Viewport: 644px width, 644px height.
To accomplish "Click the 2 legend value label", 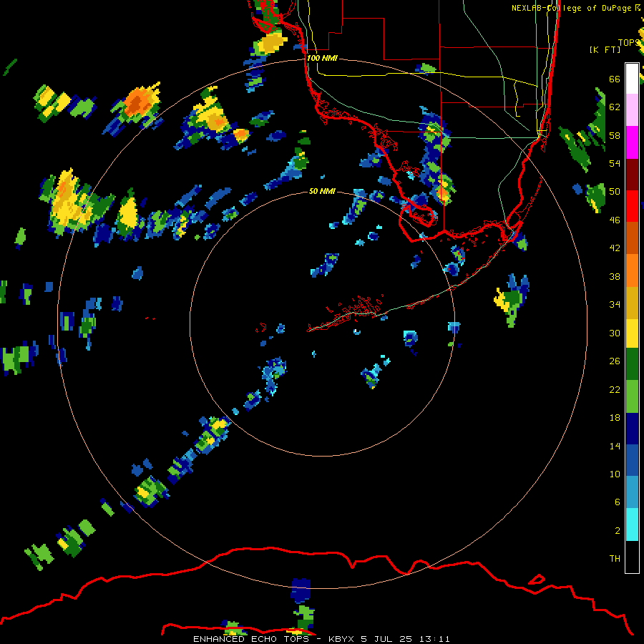I will point(618,530).
